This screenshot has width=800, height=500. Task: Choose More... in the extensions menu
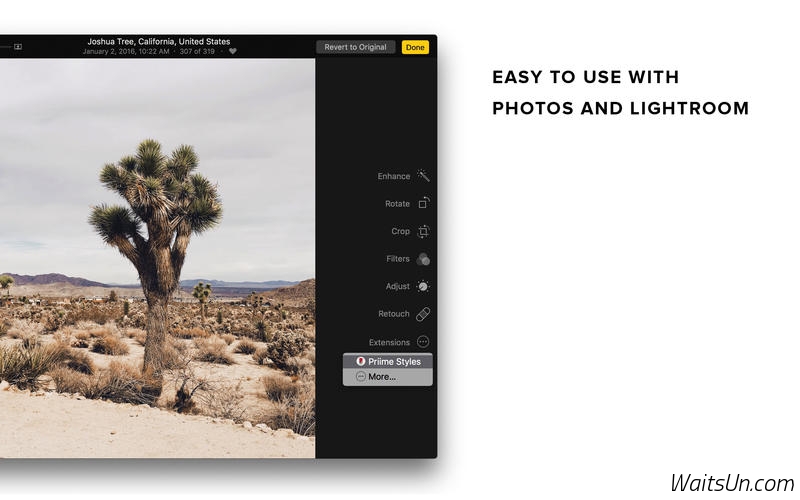(388, 377)
